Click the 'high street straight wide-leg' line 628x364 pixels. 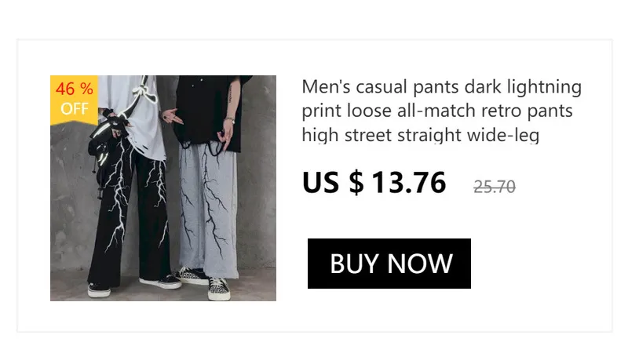tap(421, 135)
